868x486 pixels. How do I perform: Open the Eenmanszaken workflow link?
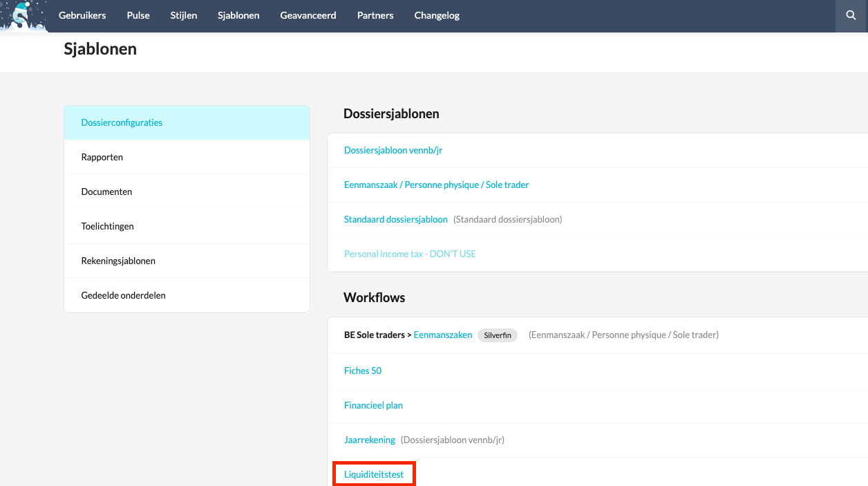click(443, 335)
